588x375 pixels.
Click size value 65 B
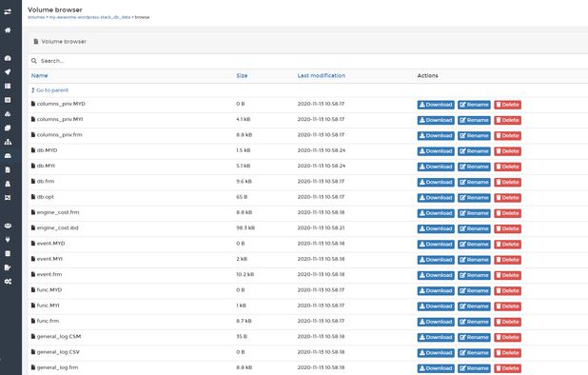242,197
